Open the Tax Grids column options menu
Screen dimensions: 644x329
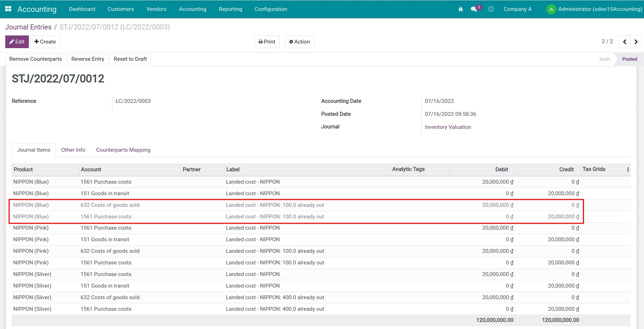(x=628, y=169)
